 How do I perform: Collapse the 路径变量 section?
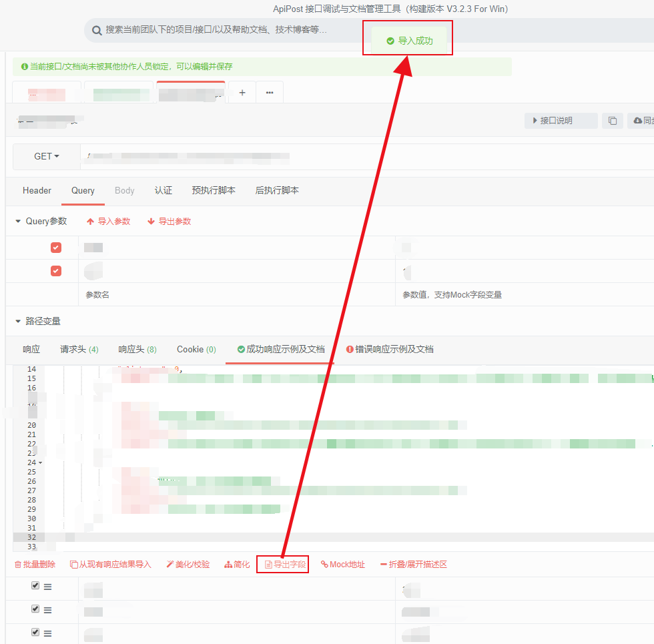(x=18, y=321)
